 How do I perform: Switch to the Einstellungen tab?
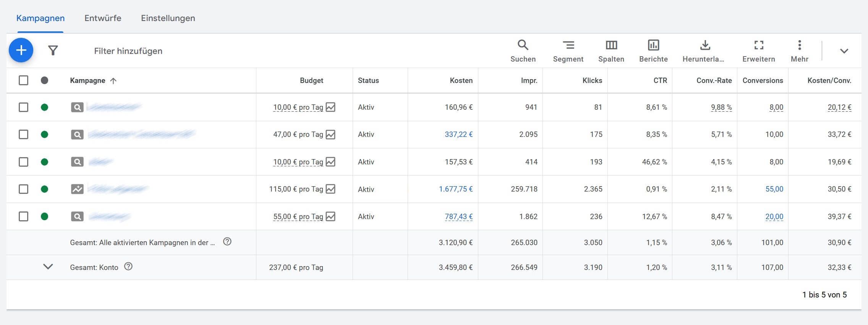tap(168, 18)
